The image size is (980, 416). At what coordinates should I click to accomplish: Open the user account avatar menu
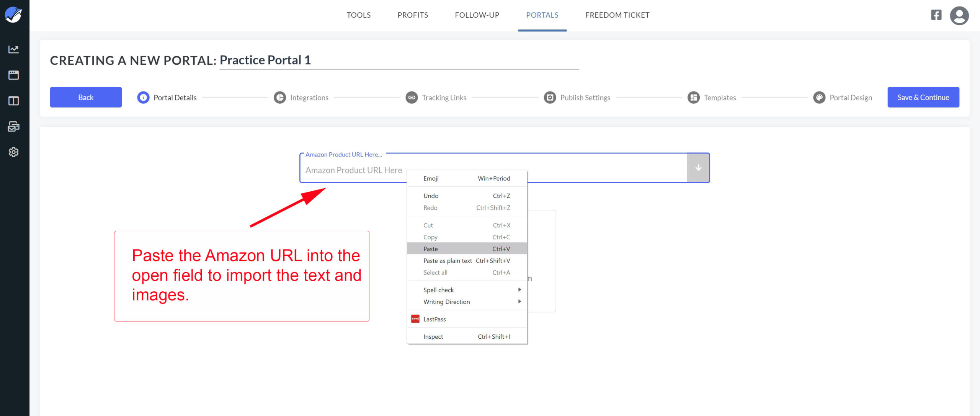coord(959,16)
